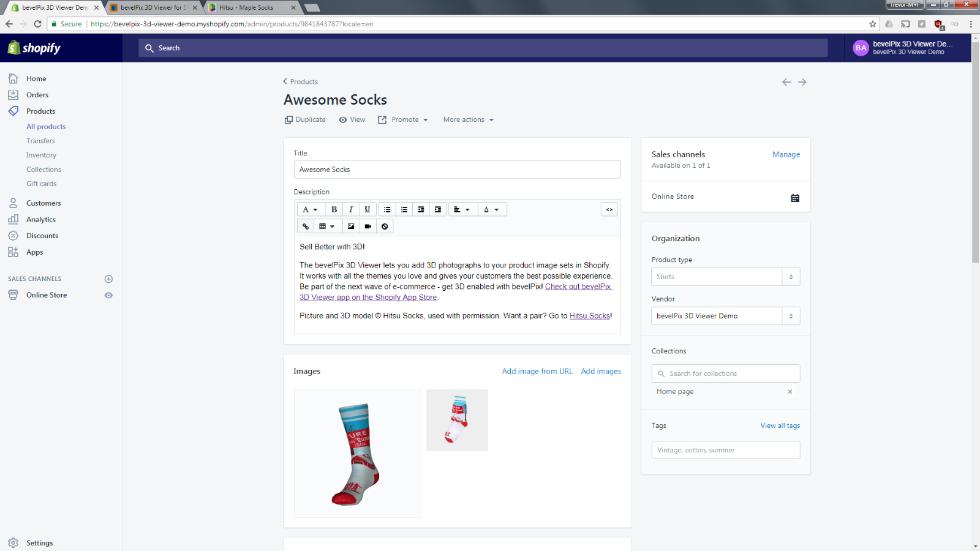
Task: Insert a video via editor camera icon
Action: [x=367, y=227]
